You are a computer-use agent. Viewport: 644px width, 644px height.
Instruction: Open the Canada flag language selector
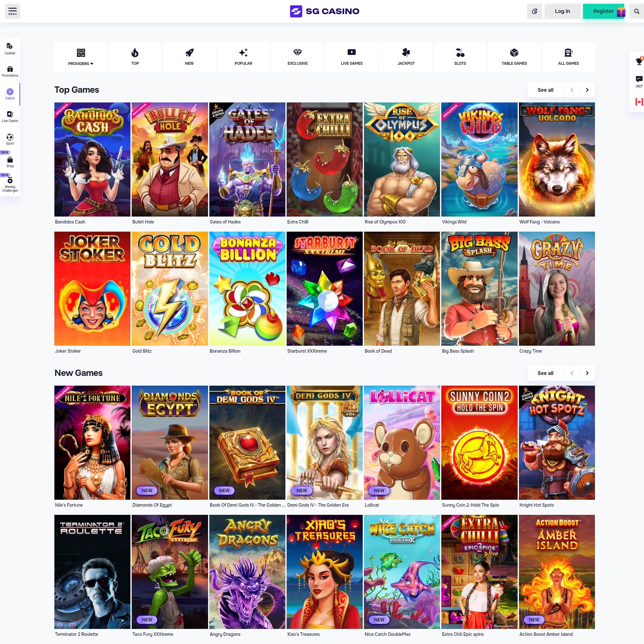click(639, 102)
